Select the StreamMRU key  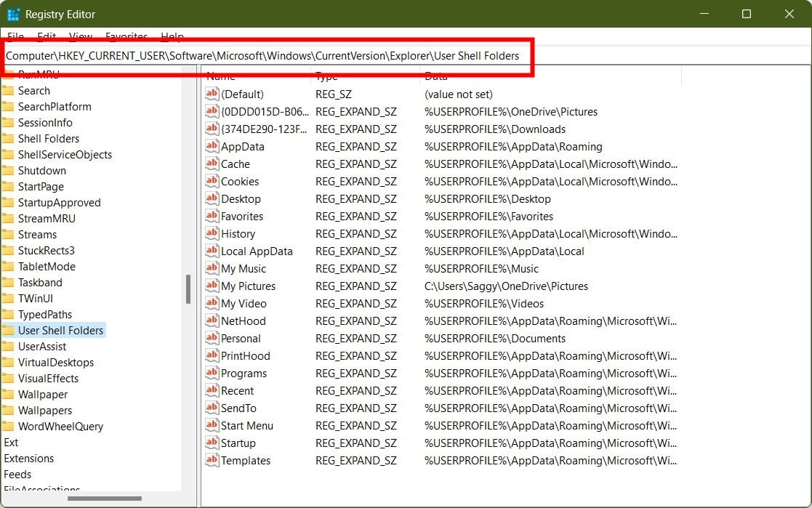tap(47, 219)
